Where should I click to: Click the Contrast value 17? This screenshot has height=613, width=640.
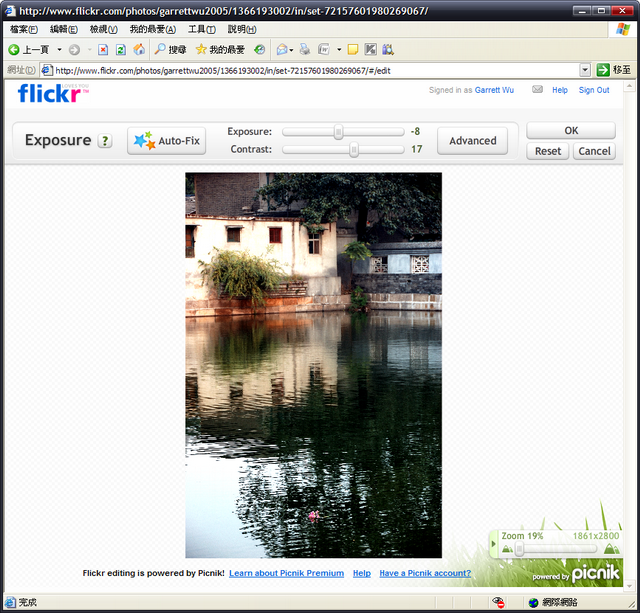point(416,149)
